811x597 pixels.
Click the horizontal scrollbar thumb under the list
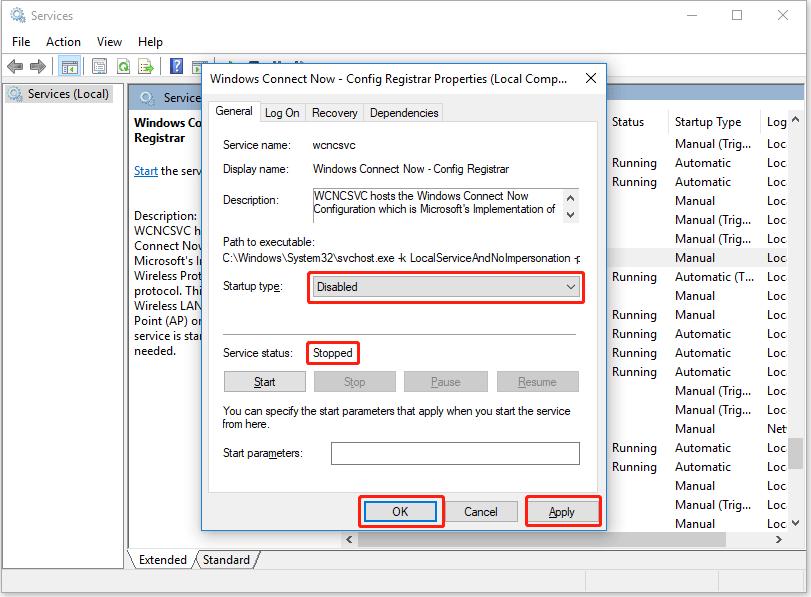pyautogui.click(x=542, y=540)
